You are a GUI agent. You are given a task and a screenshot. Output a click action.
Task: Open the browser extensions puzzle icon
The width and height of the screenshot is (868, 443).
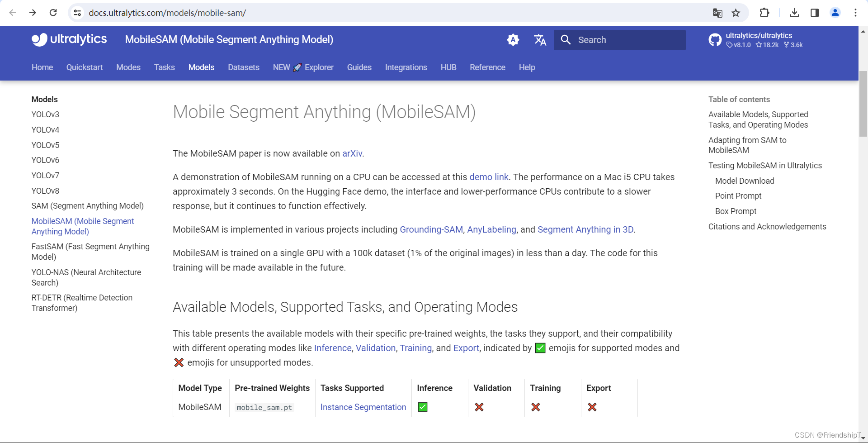tap(764, 13)
